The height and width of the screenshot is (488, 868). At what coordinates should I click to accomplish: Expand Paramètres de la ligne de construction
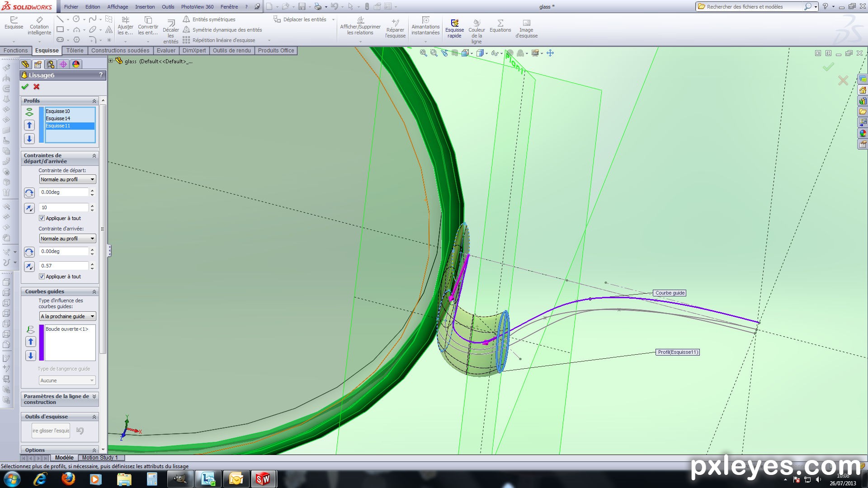94,396
